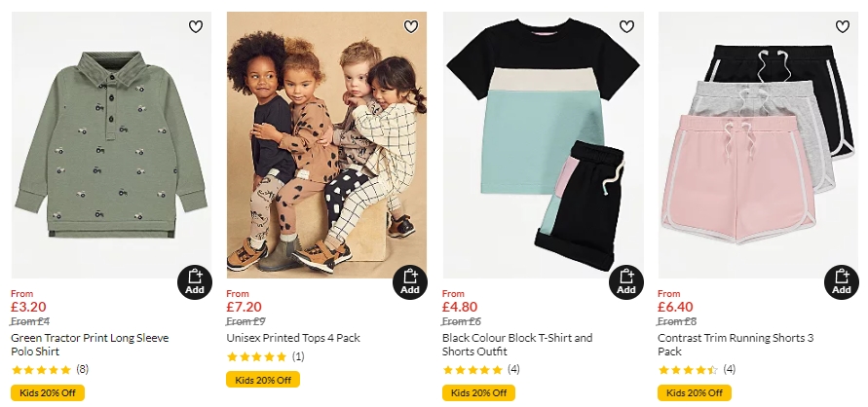Open Contrast Trim Running Shorts 3 Pack link
Screen dimensions: 868x407
pyautogui.click(x=736, y=345)
